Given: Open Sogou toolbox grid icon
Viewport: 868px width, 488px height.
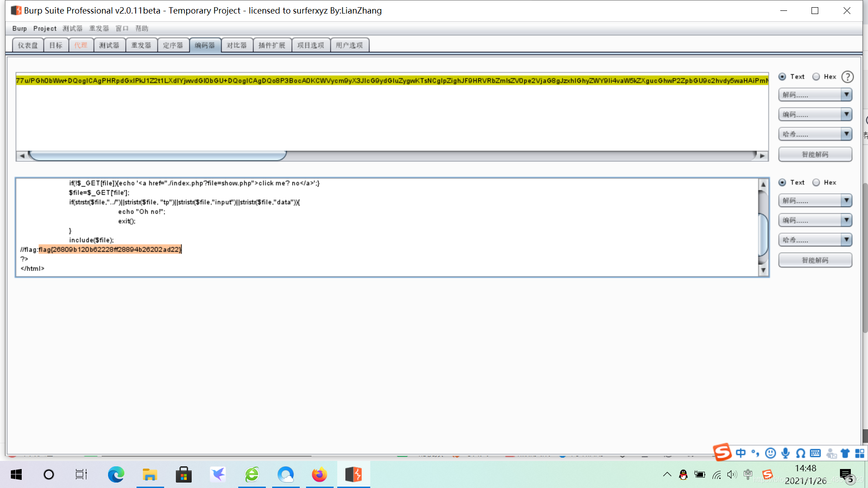Looking at the screenshot, I should 859,453.
